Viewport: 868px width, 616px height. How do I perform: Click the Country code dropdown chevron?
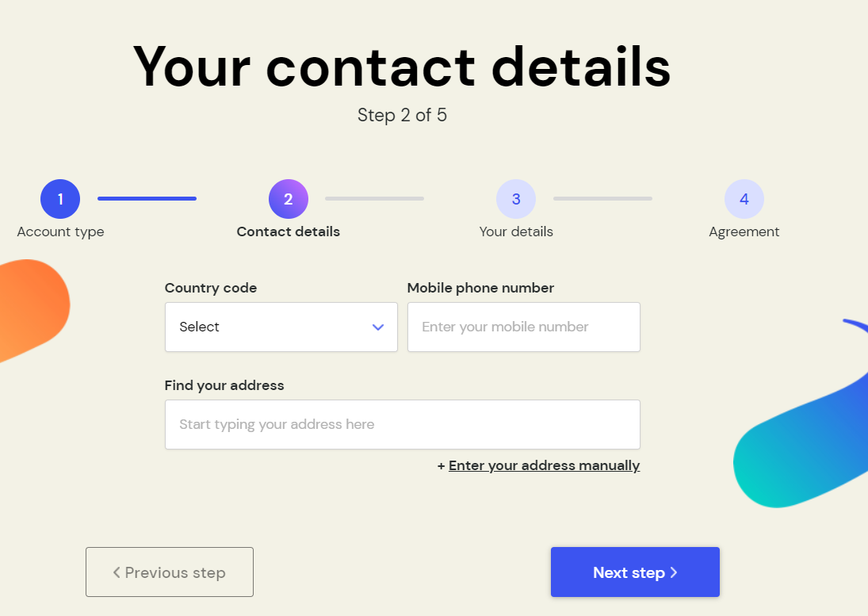(378, 327)
